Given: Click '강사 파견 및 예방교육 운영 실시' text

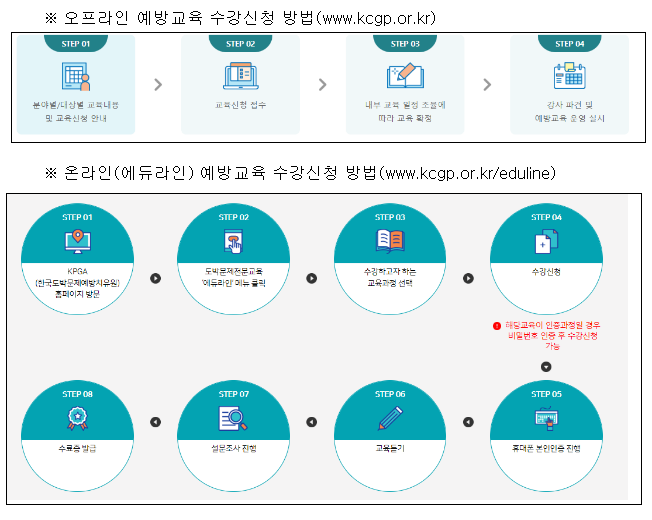Looking at the screenshot, I should click(x=570, y=111).
